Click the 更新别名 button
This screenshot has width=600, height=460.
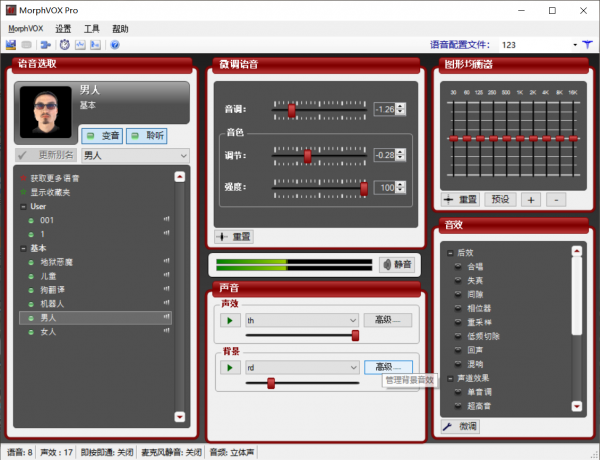[x=46, y=155]
